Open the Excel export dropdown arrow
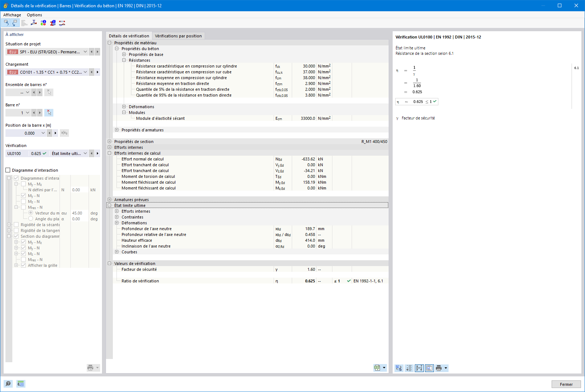 click(384, 368)
